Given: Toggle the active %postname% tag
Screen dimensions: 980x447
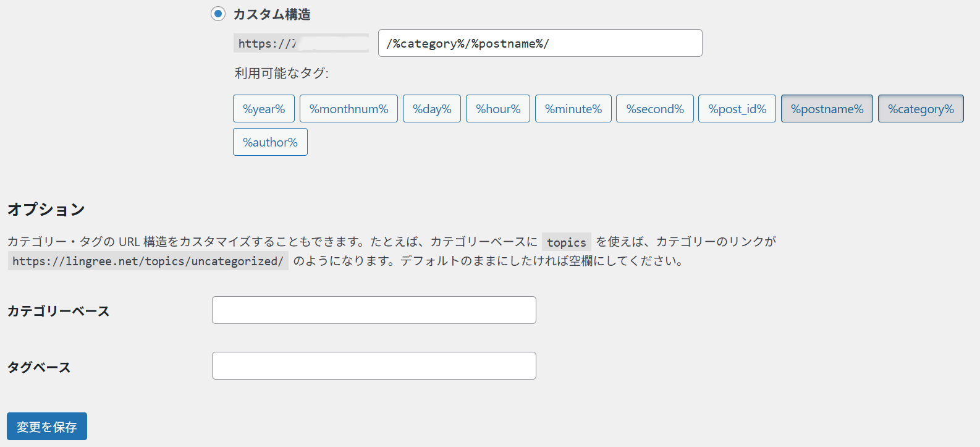Looking at the screenshot, I should (827, 109).
